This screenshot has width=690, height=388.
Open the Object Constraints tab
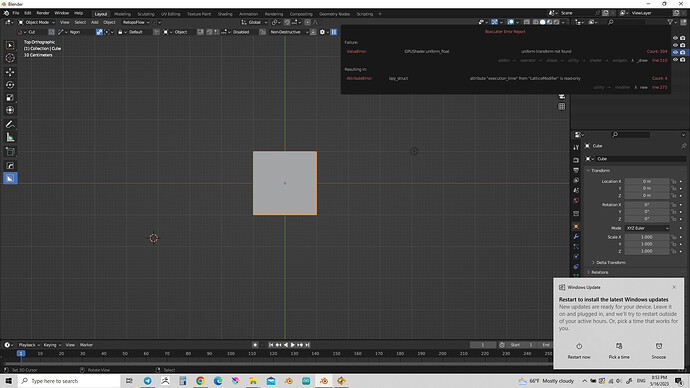576,267
